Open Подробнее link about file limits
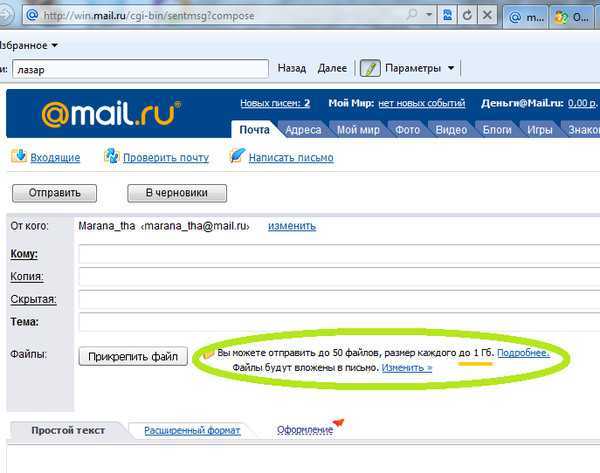 (x=523, y=353)
